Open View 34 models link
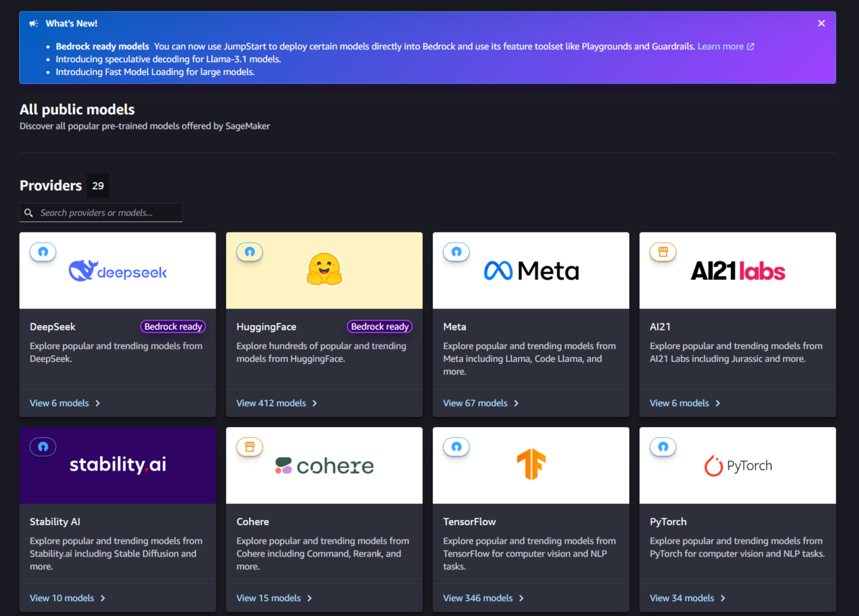The image size is (859, 616). click(682, 598)
